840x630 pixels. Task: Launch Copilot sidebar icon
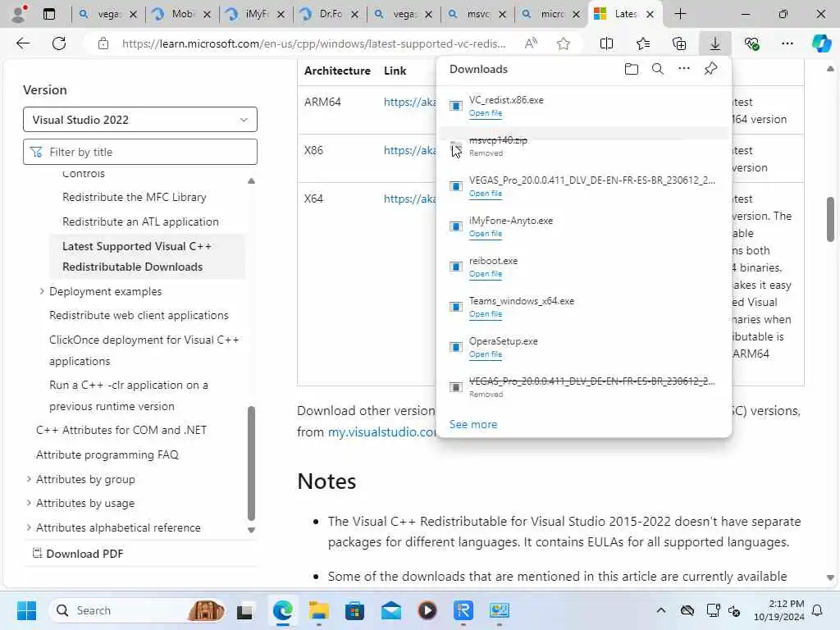[x=821, y=43]
